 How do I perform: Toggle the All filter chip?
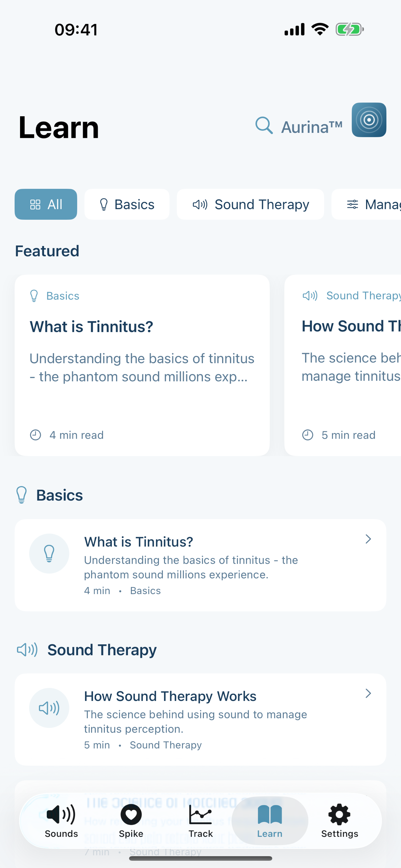(x=46, y=204)
